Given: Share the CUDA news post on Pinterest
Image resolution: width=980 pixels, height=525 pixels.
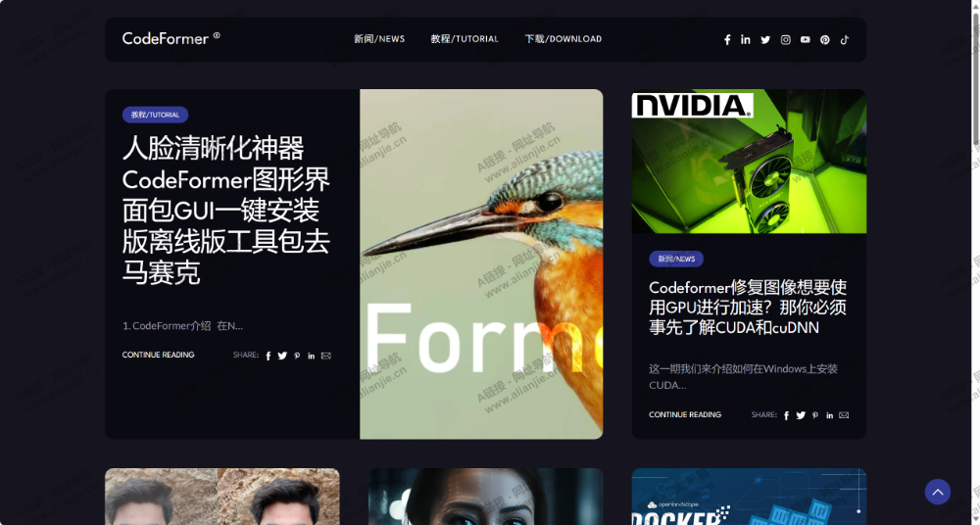Looking at the screenshot, I should coord(815,415).
